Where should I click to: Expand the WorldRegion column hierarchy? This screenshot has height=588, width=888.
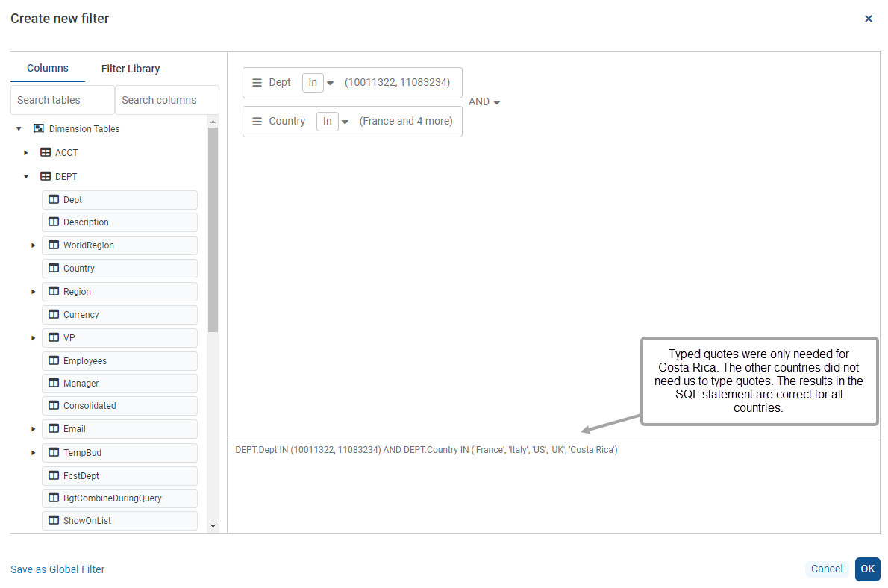tap(33, 245)
